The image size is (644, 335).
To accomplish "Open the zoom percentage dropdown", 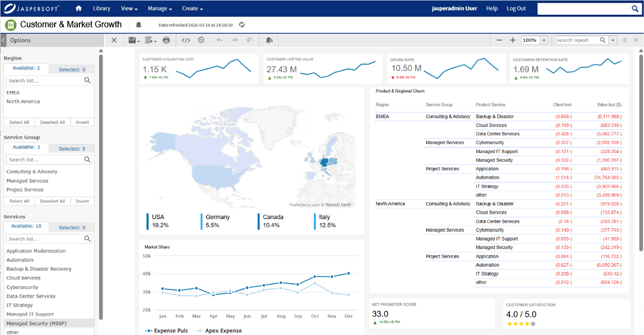I will click(x=543, y=40).
